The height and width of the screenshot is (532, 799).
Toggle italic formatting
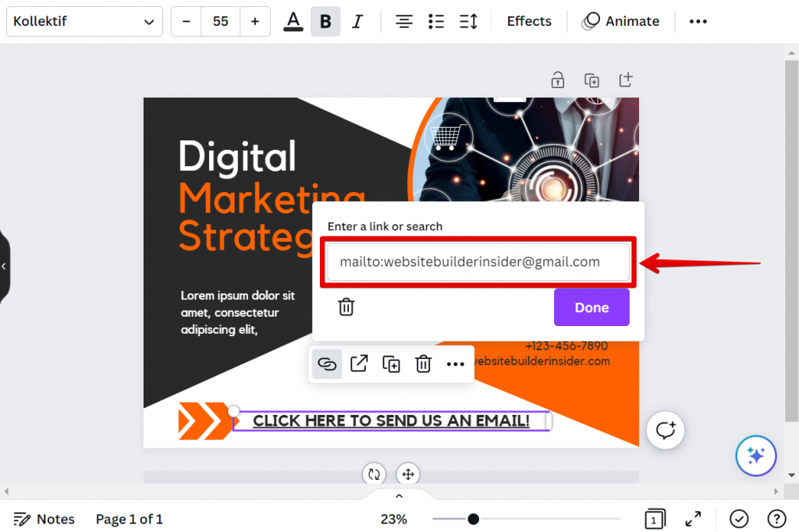click(357, 21)
